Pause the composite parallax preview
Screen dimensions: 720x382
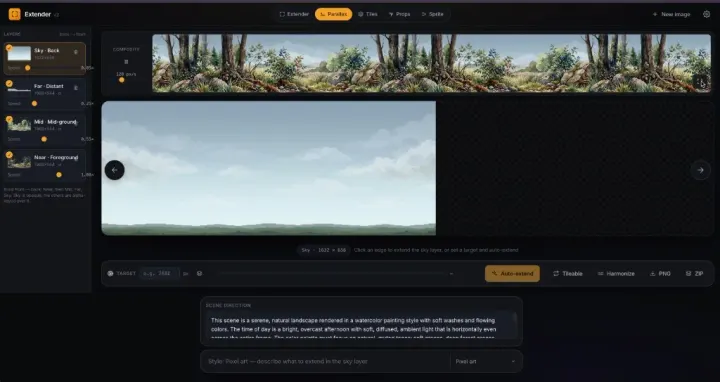click(x=126, y=62)
